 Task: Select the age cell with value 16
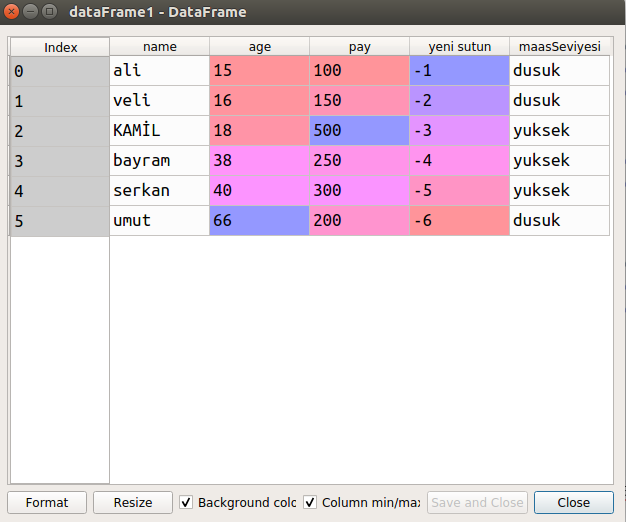coord(260,101)
